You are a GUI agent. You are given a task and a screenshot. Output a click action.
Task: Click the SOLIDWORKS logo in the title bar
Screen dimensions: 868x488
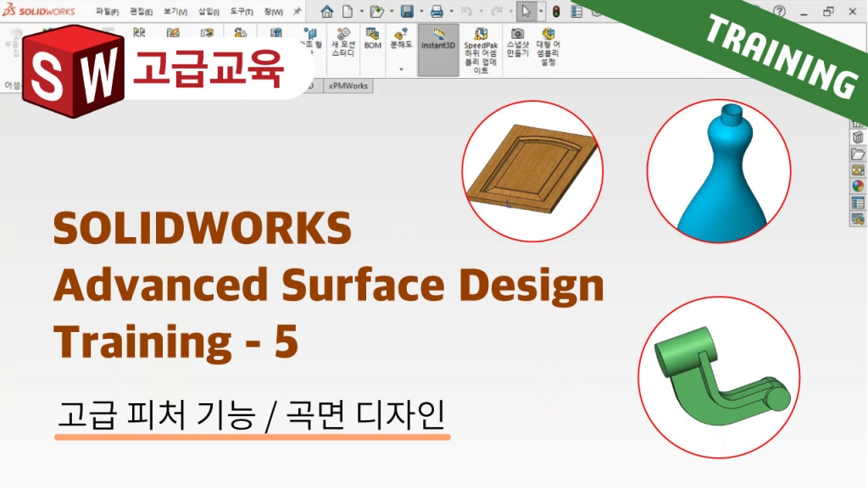tap(39, 10)
